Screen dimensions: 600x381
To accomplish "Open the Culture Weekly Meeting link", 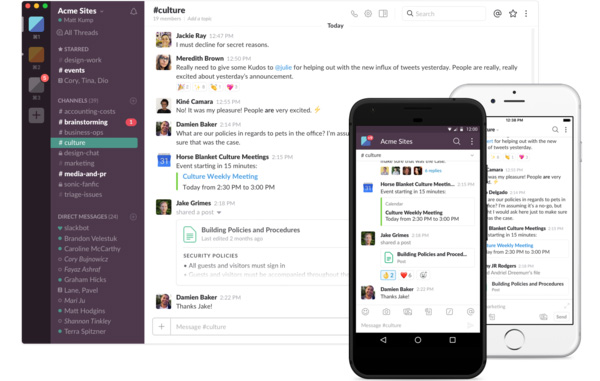I will [x=220, y=176].
